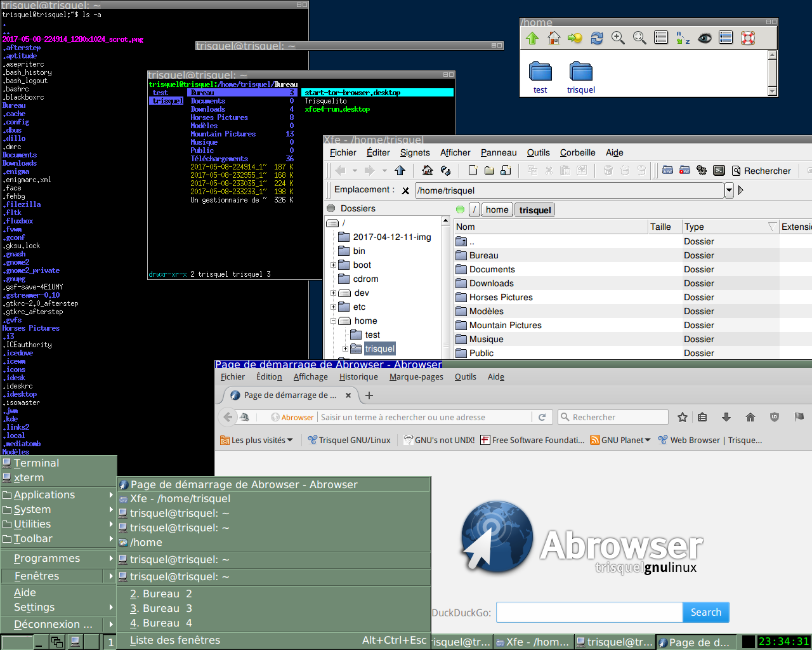This screenshot has height=650, width=812.
Task: Click reload icon in Abrowser address bar
Action: coord(542,417)
